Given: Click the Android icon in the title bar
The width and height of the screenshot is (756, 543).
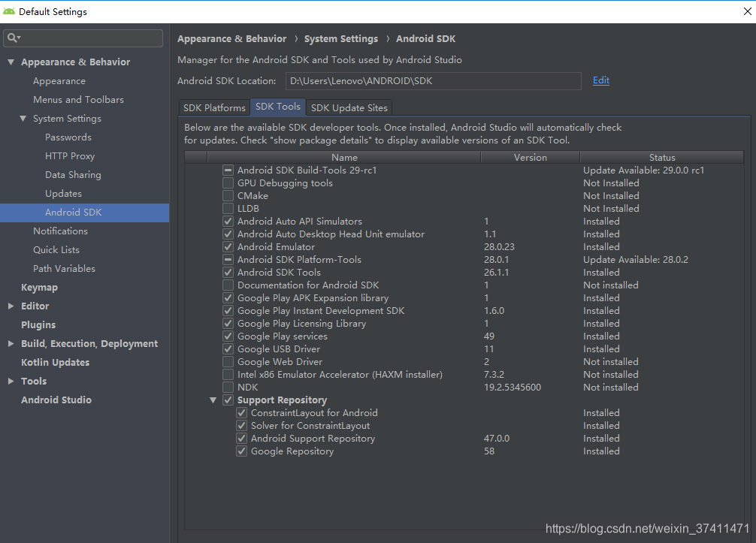Looking at the screenshot, I should [x=9, y=11].
